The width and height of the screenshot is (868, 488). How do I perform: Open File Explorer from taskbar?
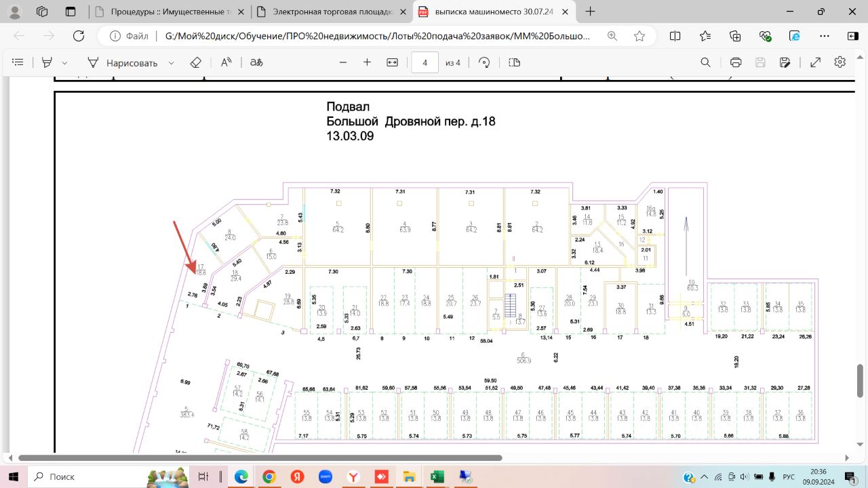408,476
